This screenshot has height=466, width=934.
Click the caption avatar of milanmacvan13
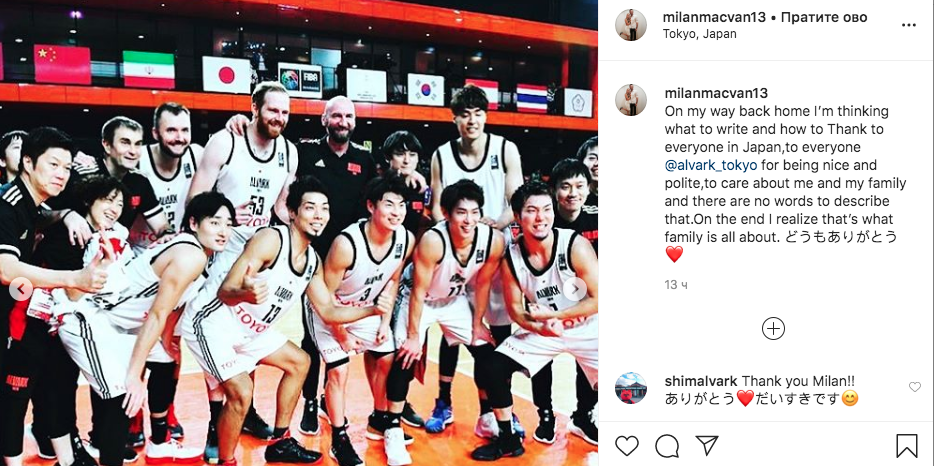coord(631,100)
